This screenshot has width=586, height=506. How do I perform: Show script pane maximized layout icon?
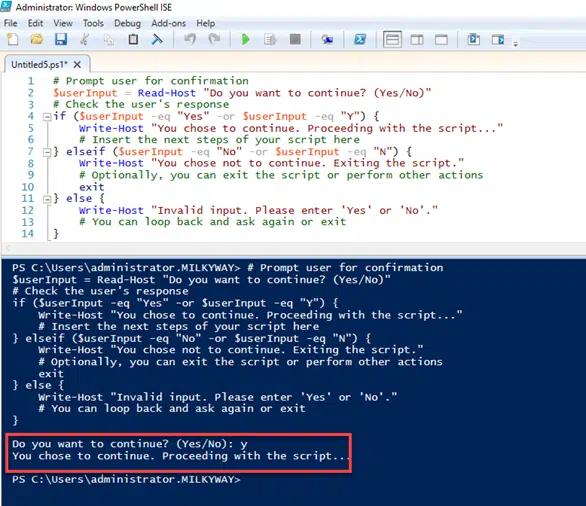click(x=441, y=39)
